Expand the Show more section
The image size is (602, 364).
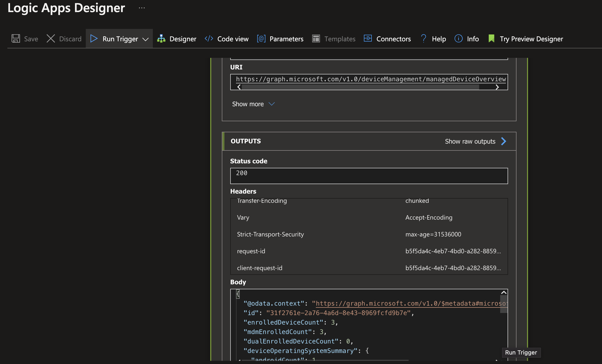click(x=253, y=104)
